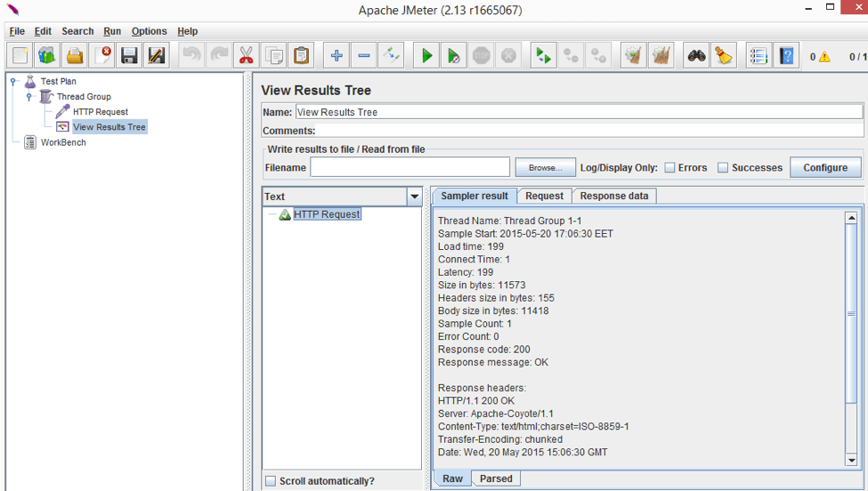Enable the Errors only checkbox
The height and width of the screenshot is (491, 868).
[x=669, y=167]
